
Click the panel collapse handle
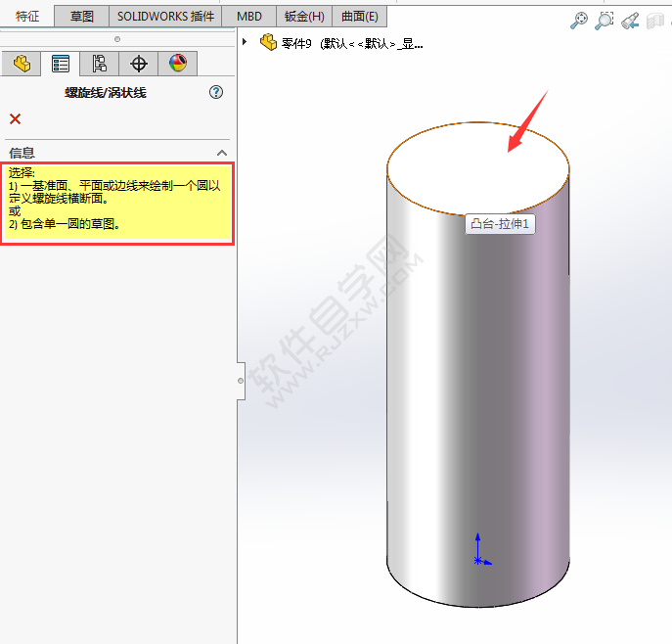(x=241, y=381)
